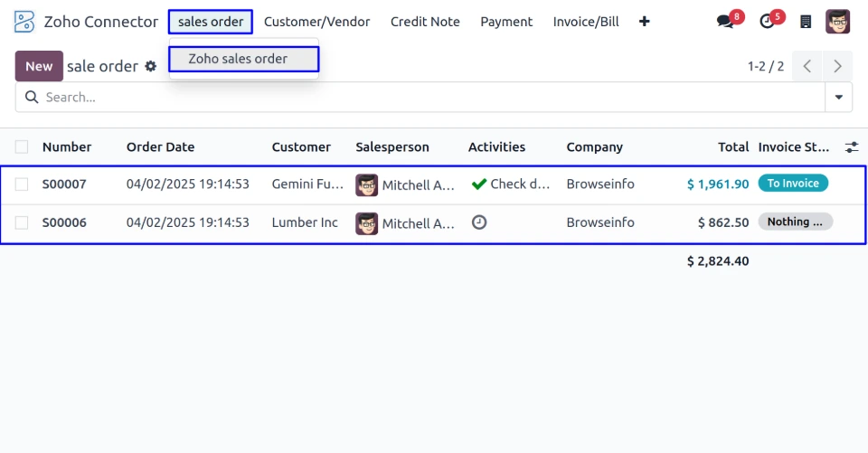Click the gear icon next to sale order
This screenshot has height=453, width=868.
pos(151,66)
